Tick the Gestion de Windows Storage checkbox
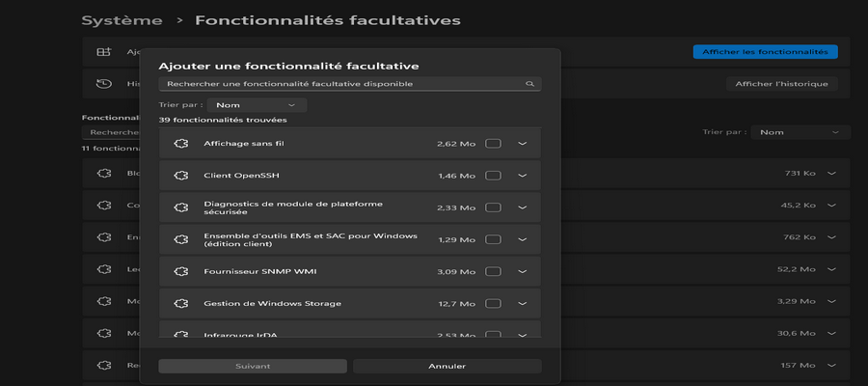868x386 pixels. 493,303
